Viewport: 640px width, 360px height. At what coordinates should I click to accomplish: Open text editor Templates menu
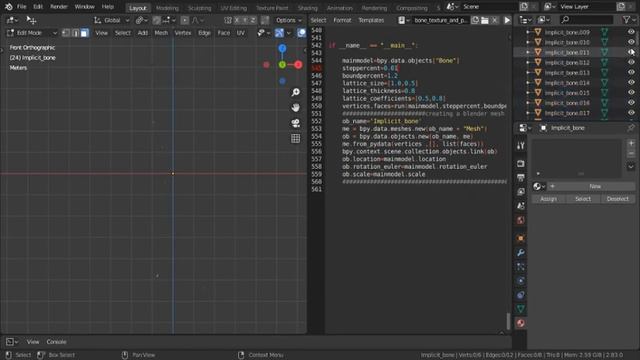(x=371, y=20)
